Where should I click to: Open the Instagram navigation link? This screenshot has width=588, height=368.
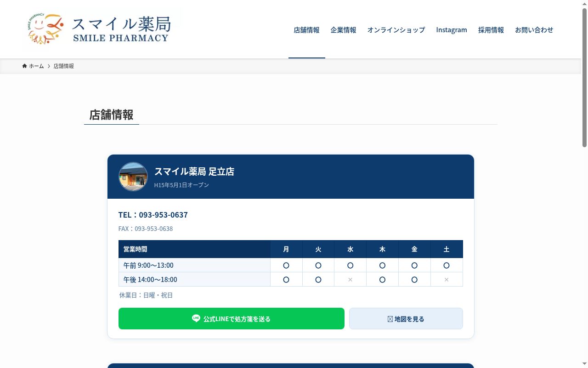(452, 30)
